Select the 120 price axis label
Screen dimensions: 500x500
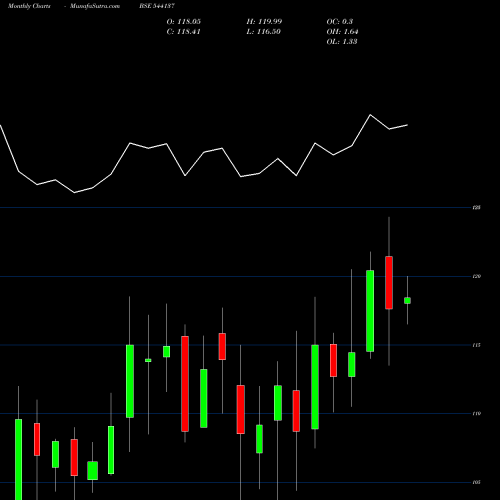(477, 276)
